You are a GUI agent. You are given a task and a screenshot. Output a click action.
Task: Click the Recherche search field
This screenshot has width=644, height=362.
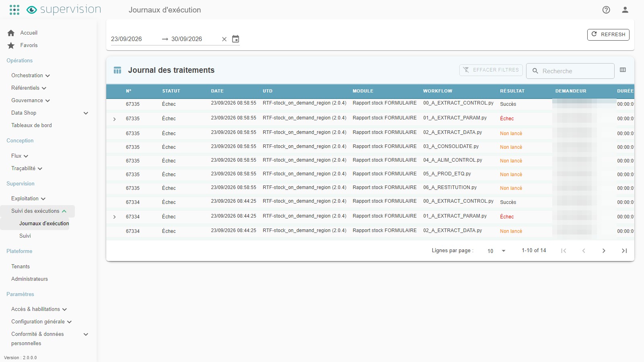point(570,71)
